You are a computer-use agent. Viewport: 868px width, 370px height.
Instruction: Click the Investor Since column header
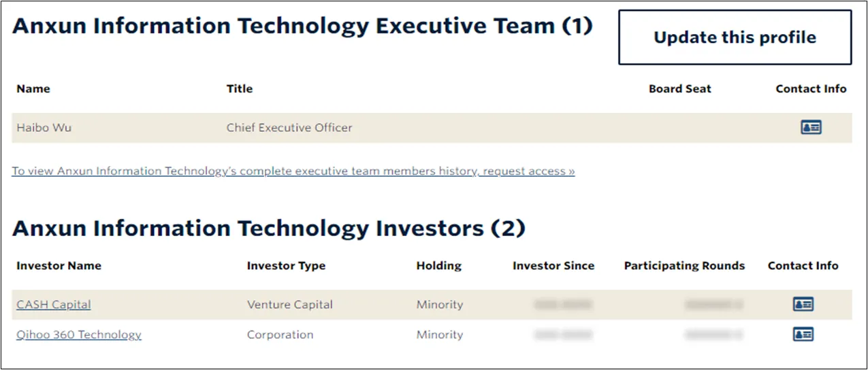[x=553, y=266]
